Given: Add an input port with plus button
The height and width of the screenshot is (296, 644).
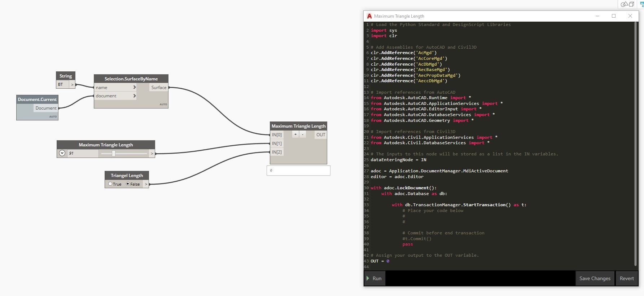Looking at the screenshot, I should [295, 134].
